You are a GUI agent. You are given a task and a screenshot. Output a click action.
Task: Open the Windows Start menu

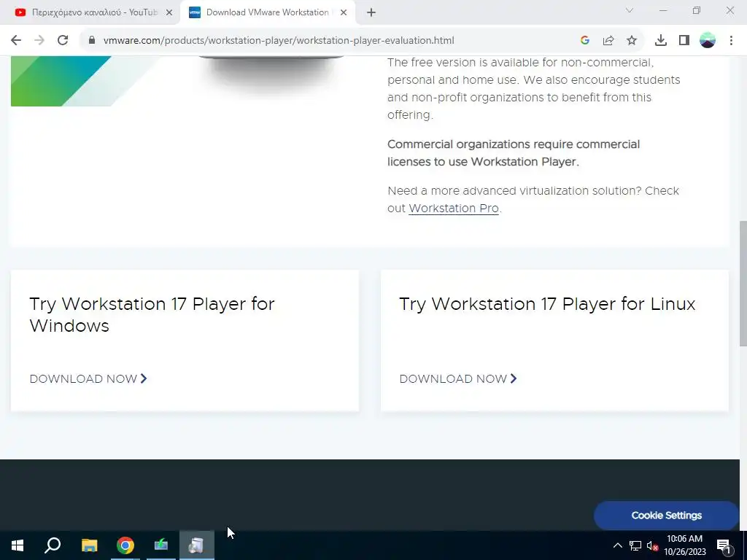[x=18, y=545]
